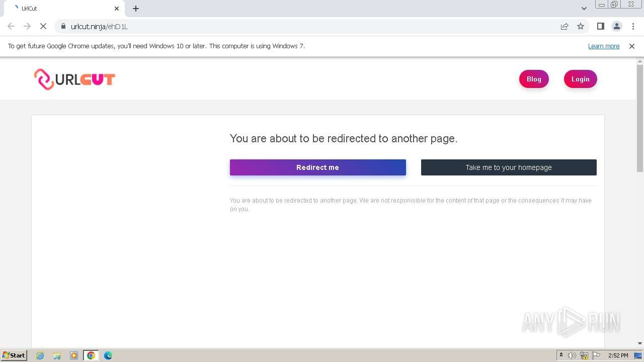This screenshot has width=644, height=362.
Task: Dismiss the Chrome update infobar
Action: pos(631,46)
